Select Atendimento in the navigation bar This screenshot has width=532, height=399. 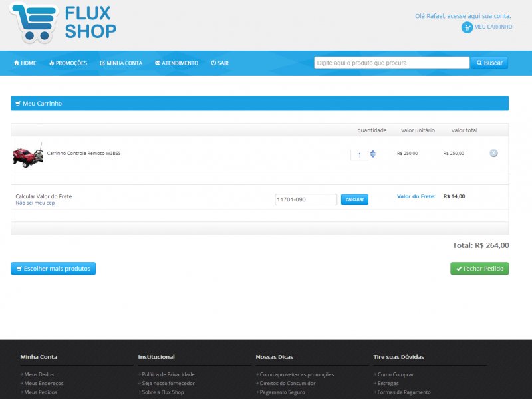[x=176, y=63]
